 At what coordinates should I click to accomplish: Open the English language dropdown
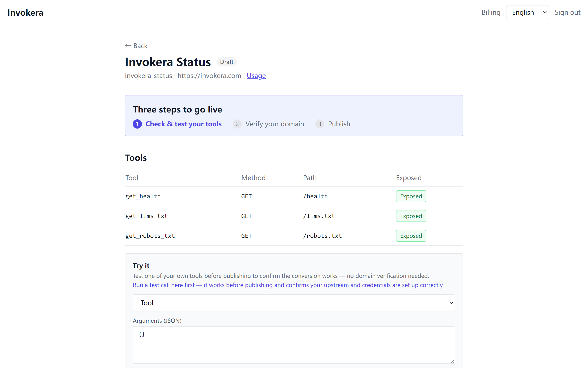click(527, 12)
